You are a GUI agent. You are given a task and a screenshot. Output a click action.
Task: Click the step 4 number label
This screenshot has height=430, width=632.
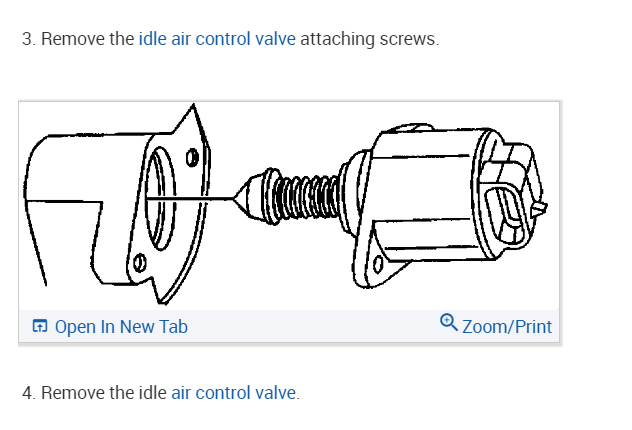point(28,393)
